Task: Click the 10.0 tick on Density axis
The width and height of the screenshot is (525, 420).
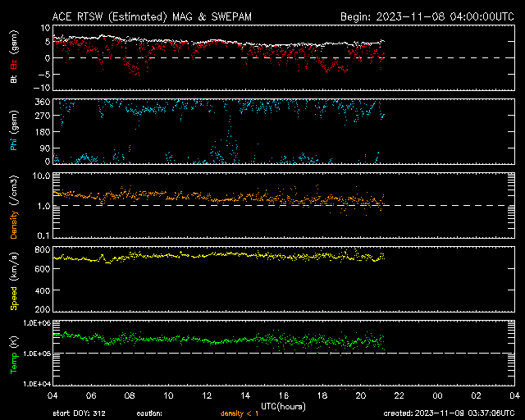Action: coord(41,176)
